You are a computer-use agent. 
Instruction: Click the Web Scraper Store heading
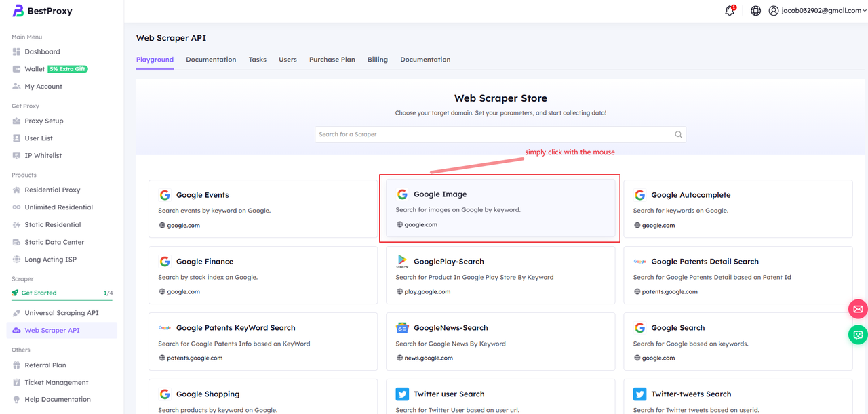pyautogui.click(x=500, y=98)
